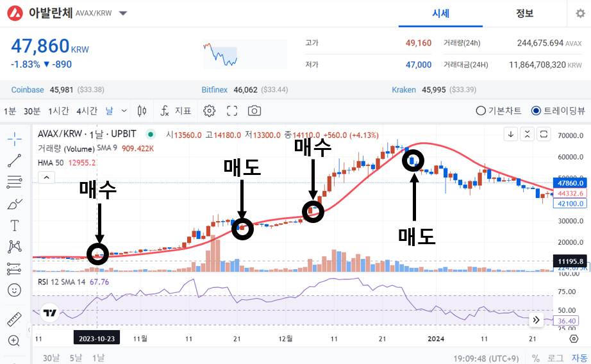Screen dimensions: 591x364
Task: Click the RSI 12 SMA 14 label
Action: click(x=62, y=282)
